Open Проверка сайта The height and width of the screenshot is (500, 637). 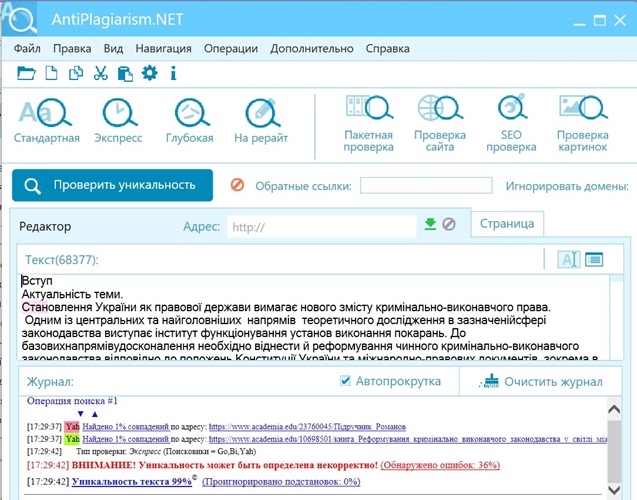pos(440,124)
